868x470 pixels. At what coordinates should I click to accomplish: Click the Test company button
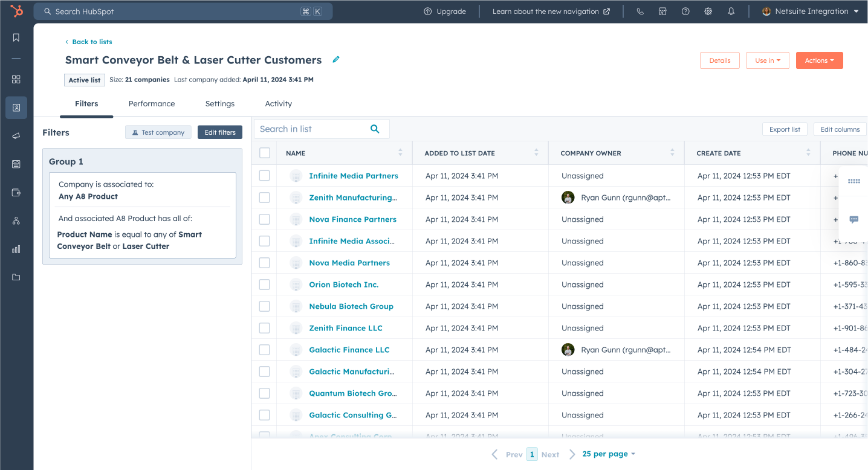pyautogui.click(x=158, y=132)
